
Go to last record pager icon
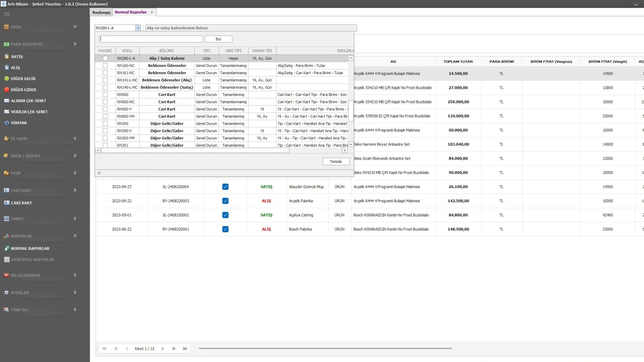click(x=185, y=349)
